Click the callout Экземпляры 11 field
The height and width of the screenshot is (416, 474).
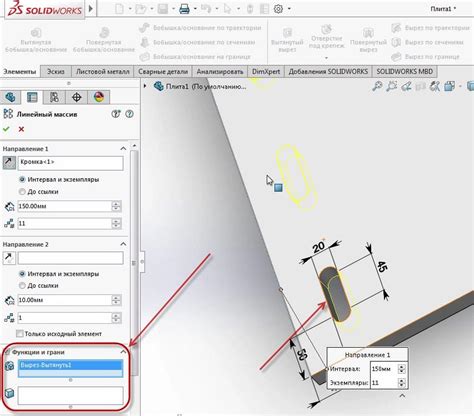coord(384,383)
